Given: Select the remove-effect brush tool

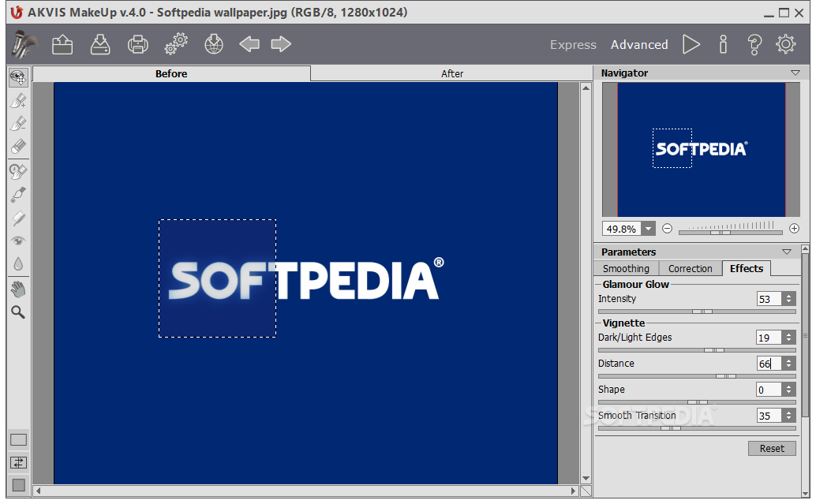Looking at the screenshot, I should coord(18,123).
